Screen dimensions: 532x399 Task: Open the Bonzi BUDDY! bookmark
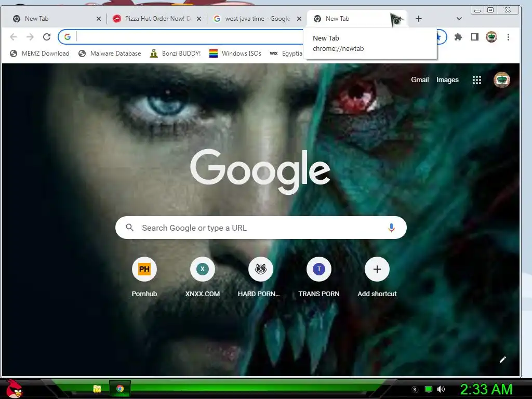tap(175, 54)
